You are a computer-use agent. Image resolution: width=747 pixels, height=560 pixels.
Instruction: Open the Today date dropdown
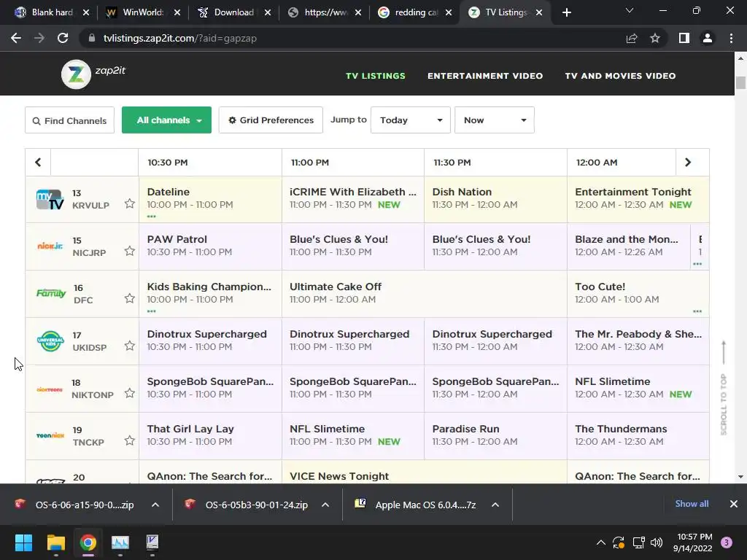pos(410,120)
